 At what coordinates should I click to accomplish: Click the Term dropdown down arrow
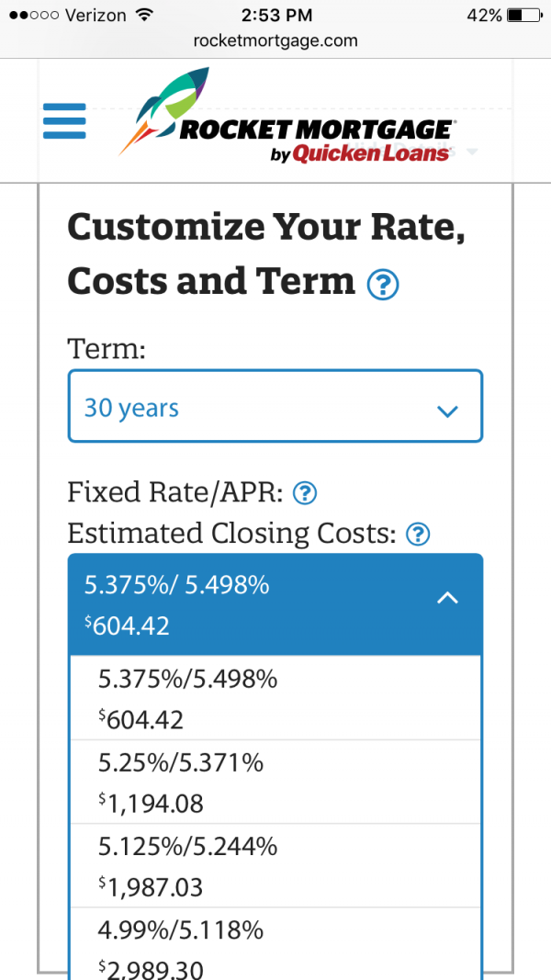[447, 411]
